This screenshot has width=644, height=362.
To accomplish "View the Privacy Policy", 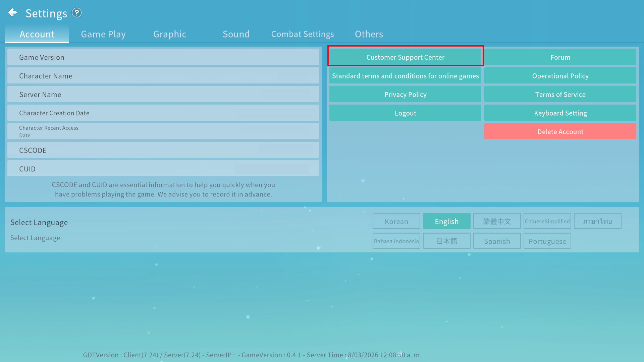I will pos(405,95).
